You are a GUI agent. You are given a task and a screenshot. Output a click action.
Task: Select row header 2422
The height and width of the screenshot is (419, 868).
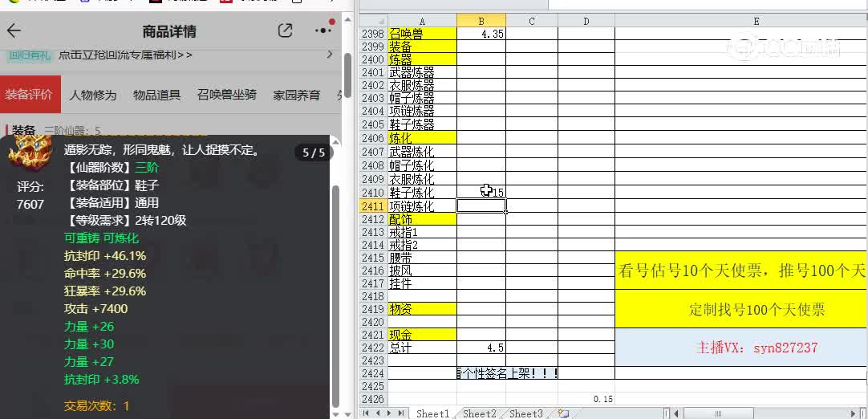click(374, 348)
